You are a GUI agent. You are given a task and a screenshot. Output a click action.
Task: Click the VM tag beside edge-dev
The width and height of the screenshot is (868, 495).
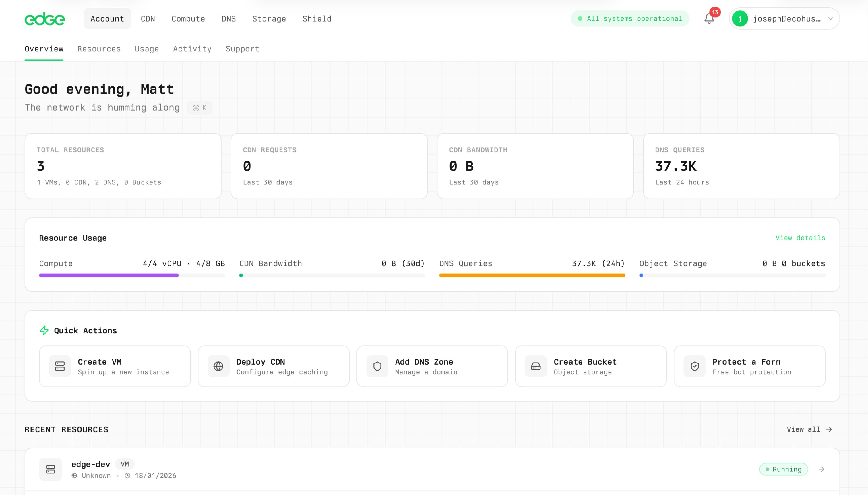[125, 464]
